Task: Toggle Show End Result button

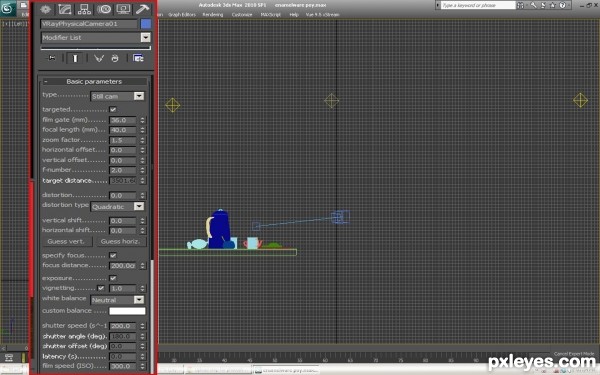Action: click(x=75, y=58)
